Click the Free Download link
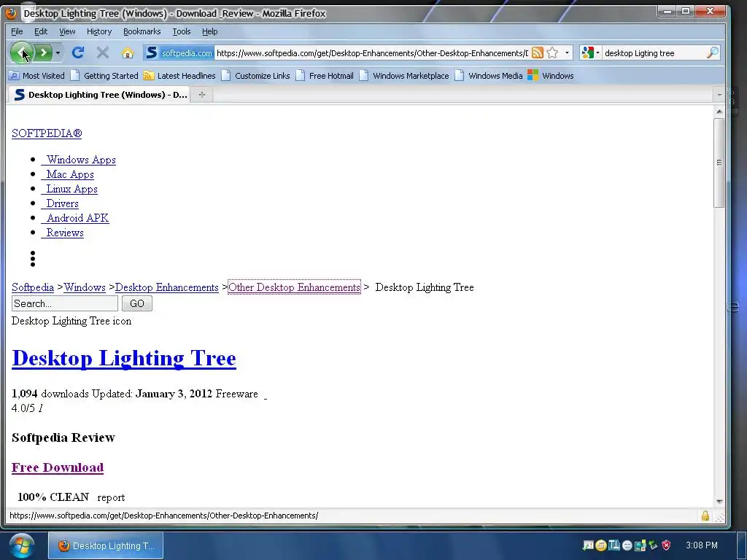Viewport: 747px width, 560px height. (58, 467)
